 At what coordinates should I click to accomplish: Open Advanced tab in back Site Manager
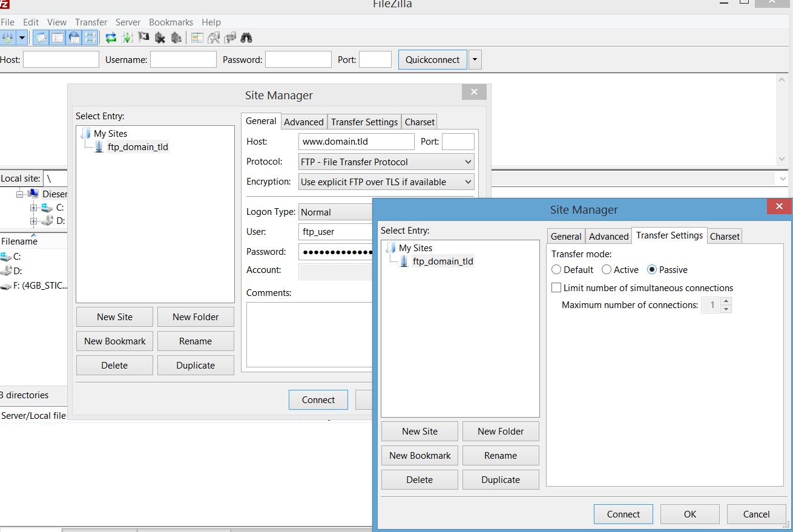(304, 122)
